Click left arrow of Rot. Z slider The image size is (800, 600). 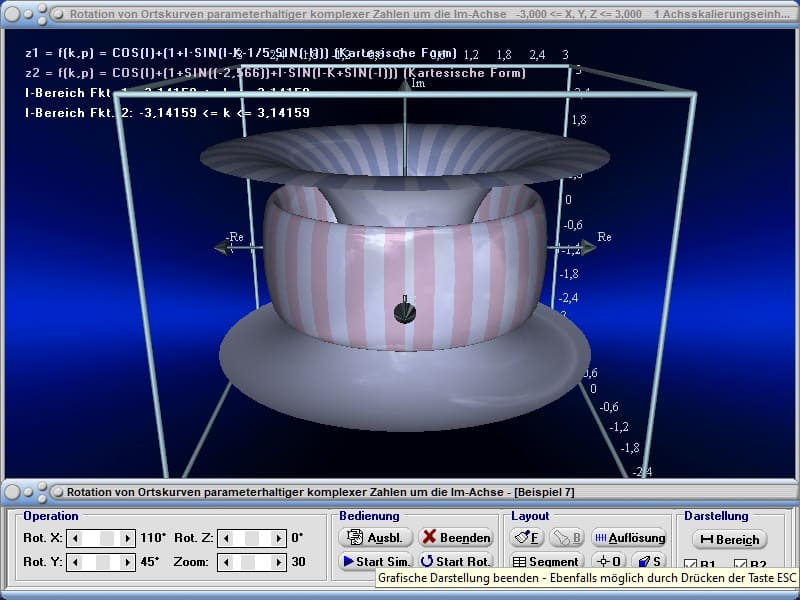pos(227,538)
